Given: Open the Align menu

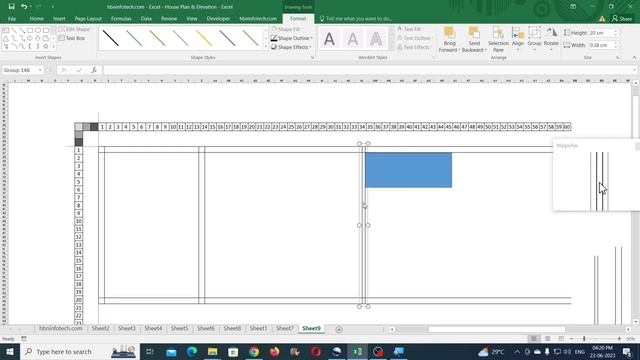Looking at the screenshot, I should point(518,39).
